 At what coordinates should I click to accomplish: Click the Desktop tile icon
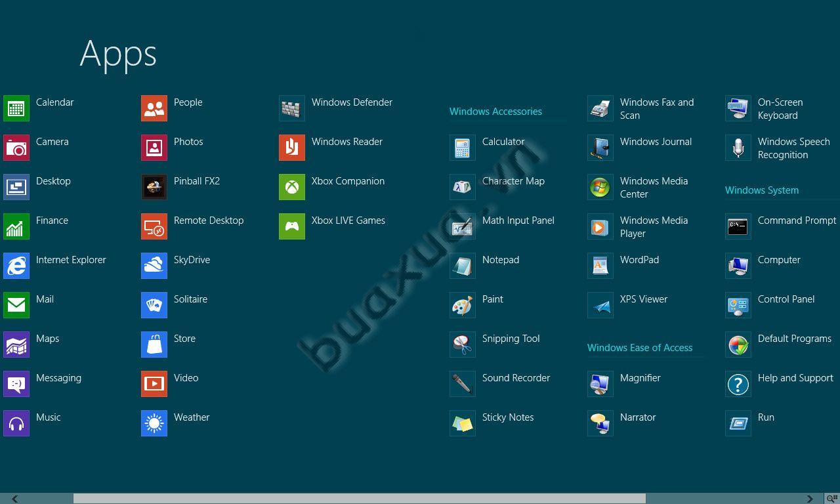[16, 187]
